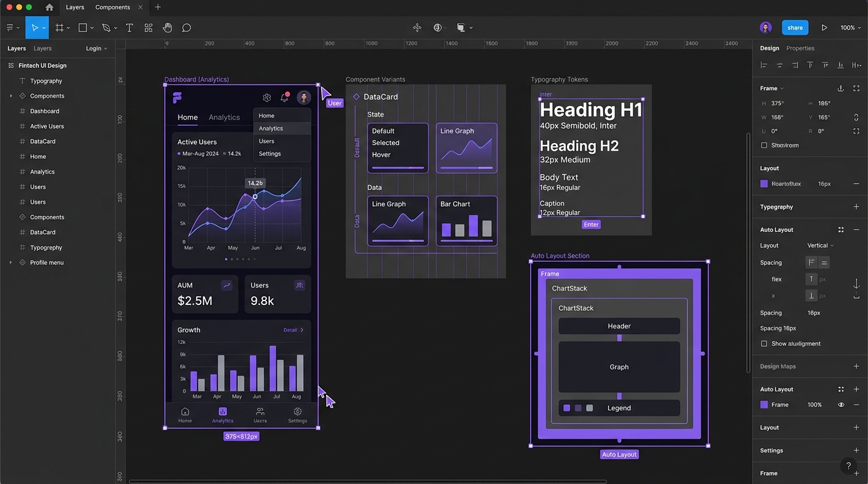
Task: Switch to the Components file tab
Action: pos(112,8)
